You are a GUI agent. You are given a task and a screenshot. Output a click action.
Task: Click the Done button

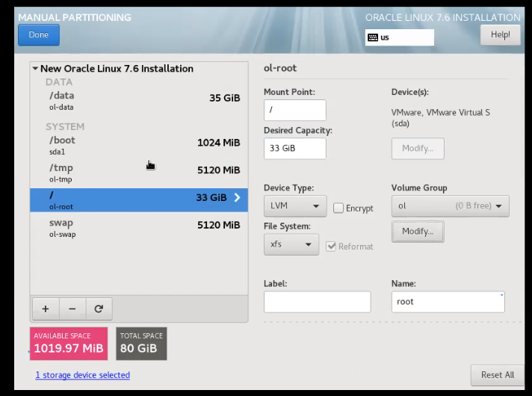tap(39, 34)
